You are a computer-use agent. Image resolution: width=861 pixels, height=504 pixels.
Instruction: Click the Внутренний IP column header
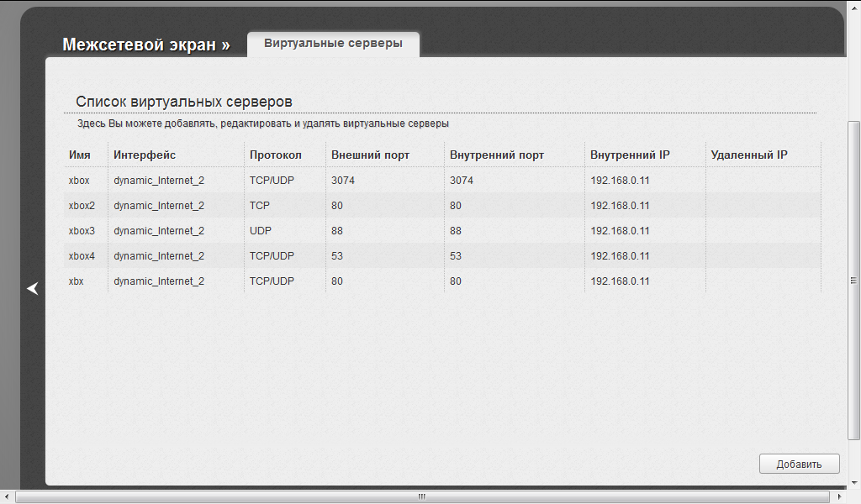[630, 155]
